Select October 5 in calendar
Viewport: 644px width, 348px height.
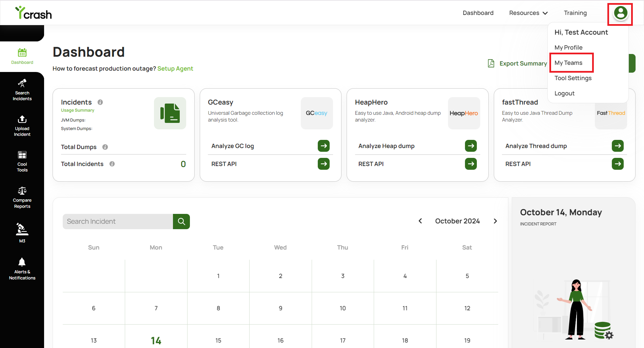coord(467,276)
